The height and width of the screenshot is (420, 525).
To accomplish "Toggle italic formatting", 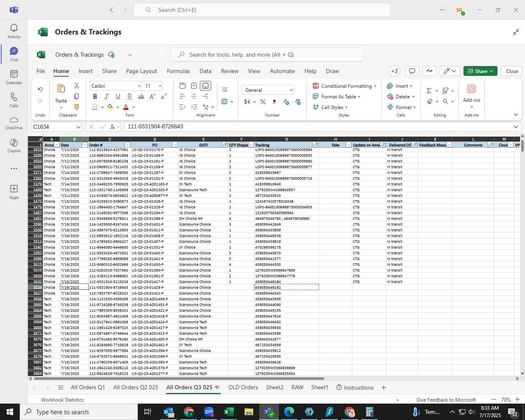I will 107,96.
